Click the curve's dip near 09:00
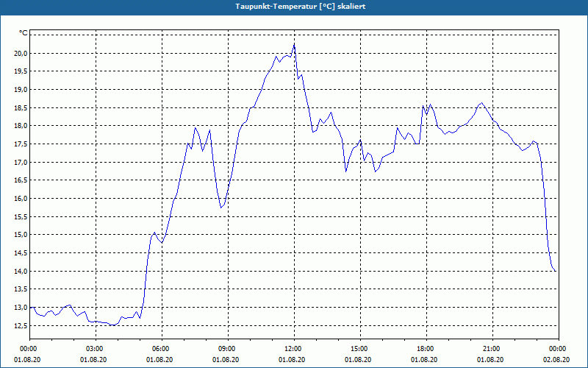The image size is (588, 368). (221, 208)
